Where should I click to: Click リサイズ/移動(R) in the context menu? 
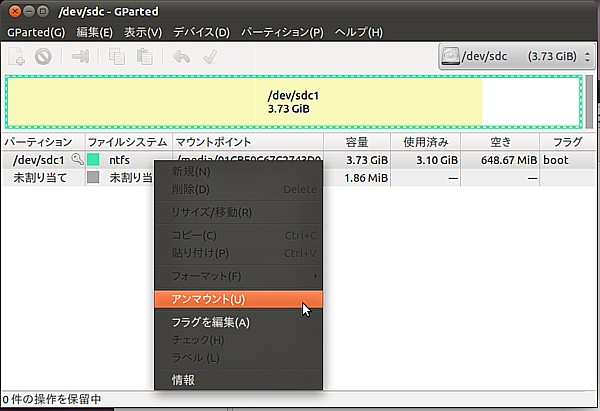pyautogui.click(x=238, y=212)
